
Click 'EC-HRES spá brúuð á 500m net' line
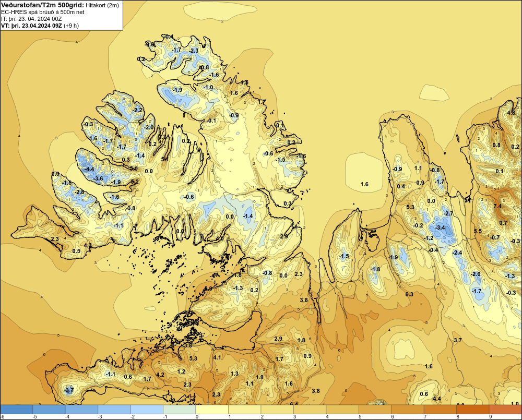(42, 12)
